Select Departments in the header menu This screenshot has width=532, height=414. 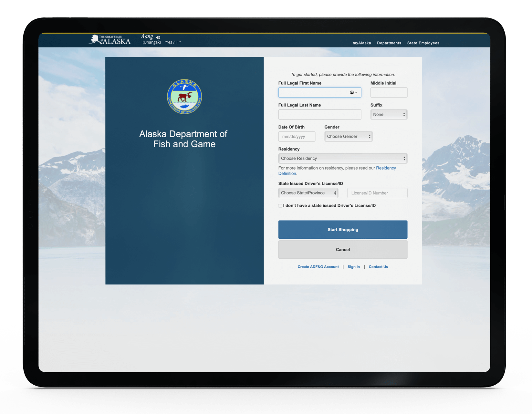tap(389, 43)
